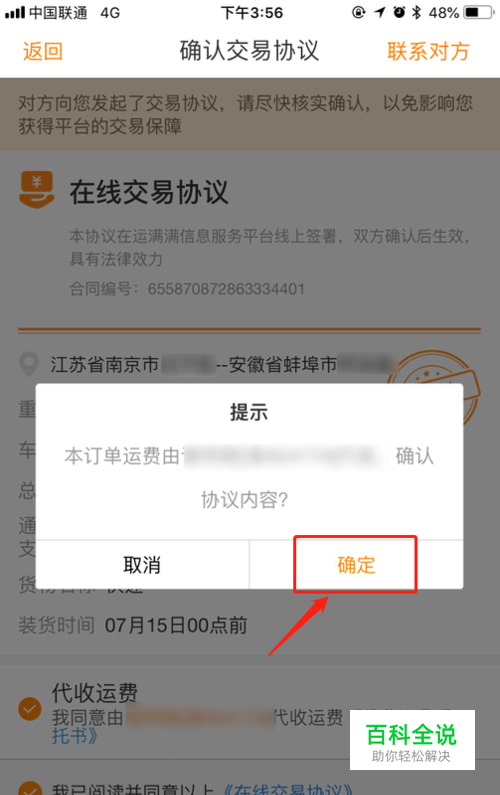
Task: Open the 《在线交易协议》 link
Action: (288, 789)
